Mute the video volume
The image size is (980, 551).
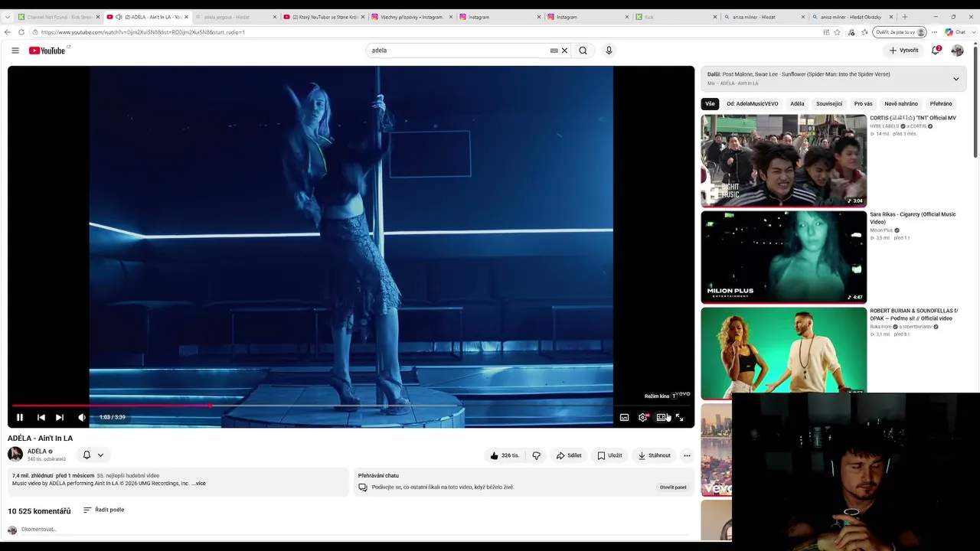[x=82, y=417]
